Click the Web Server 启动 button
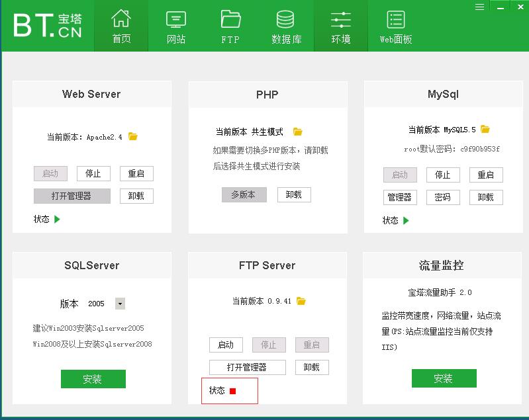This screenshot has height=420, width=529. 50,173
